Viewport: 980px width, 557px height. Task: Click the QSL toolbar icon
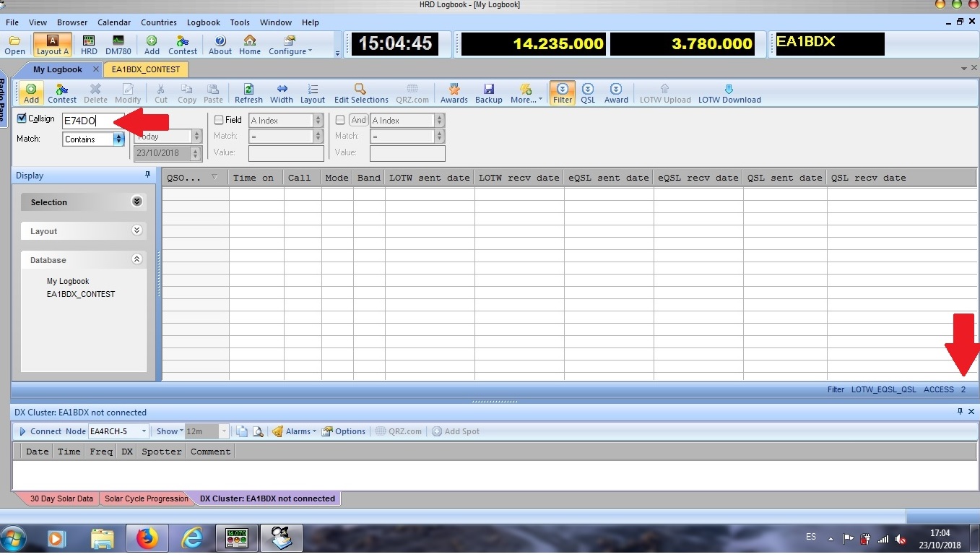click(588, 94)
